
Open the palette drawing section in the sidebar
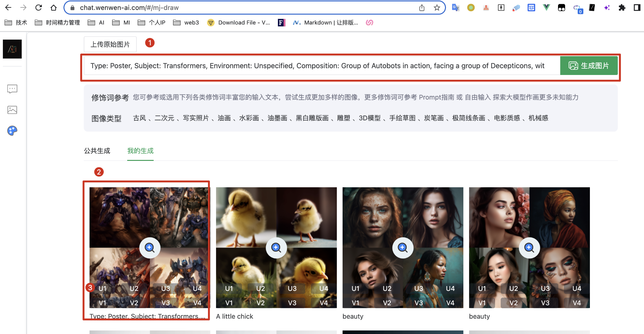point(12,131)
